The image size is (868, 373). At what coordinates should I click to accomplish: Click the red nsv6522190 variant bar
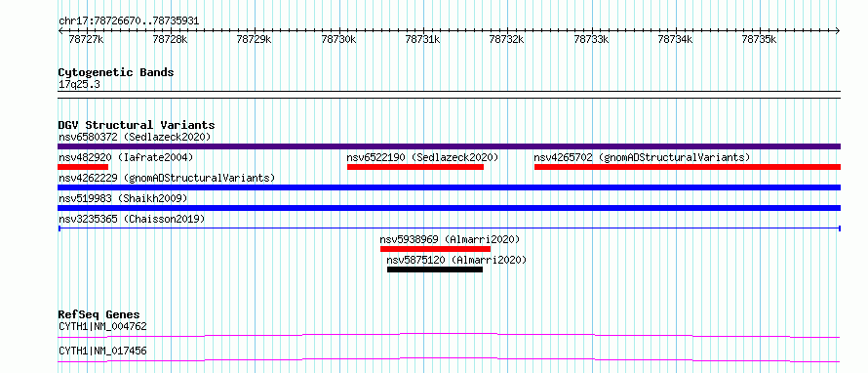tap(415, 167)
